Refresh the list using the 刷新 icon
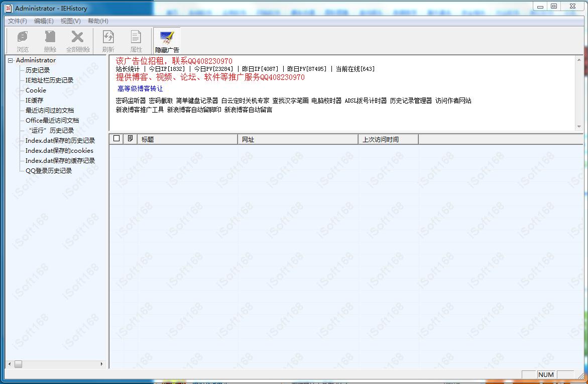 (x=107, y=40)
